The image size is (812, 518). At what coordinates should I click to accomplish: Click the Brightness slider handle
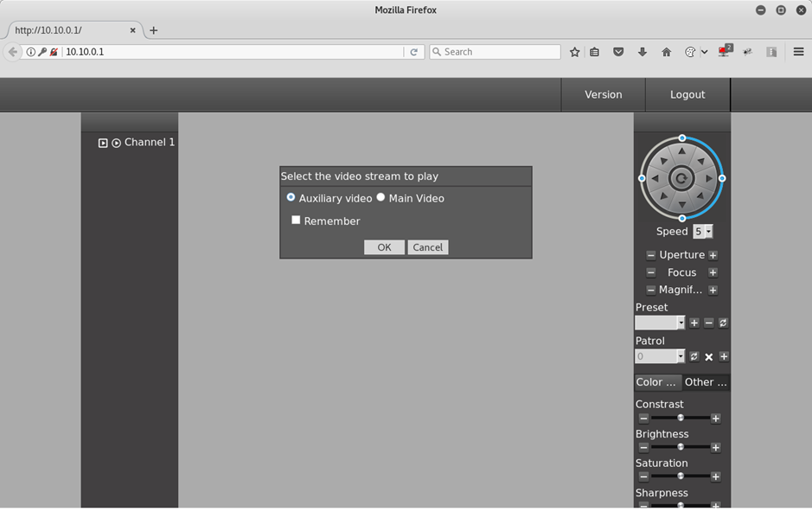[x=681, y=447]
